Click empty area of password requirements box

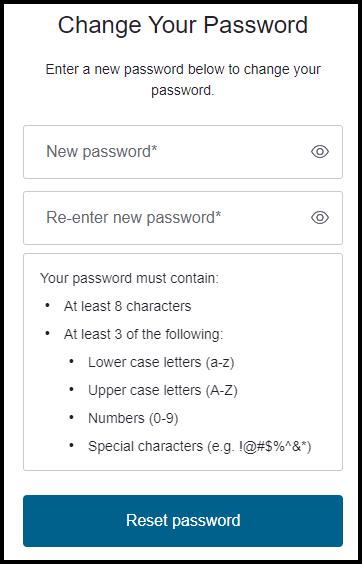281,324
